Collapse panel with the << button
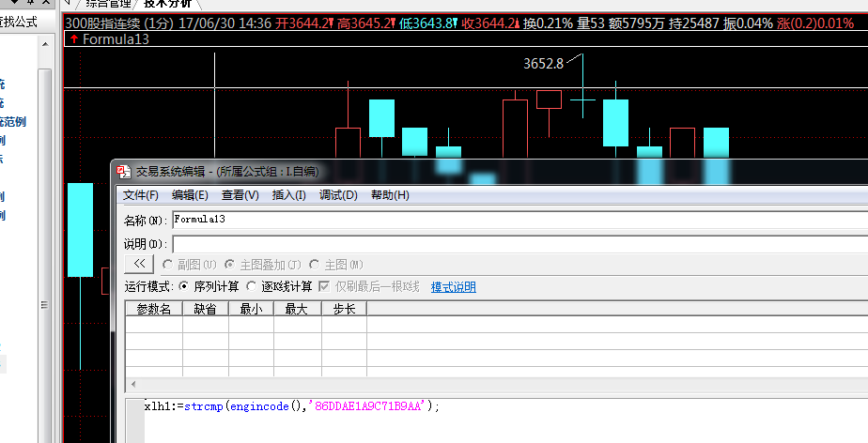Image resolution: width=868 pixels, height=443 pixels. tap(139, 265)
